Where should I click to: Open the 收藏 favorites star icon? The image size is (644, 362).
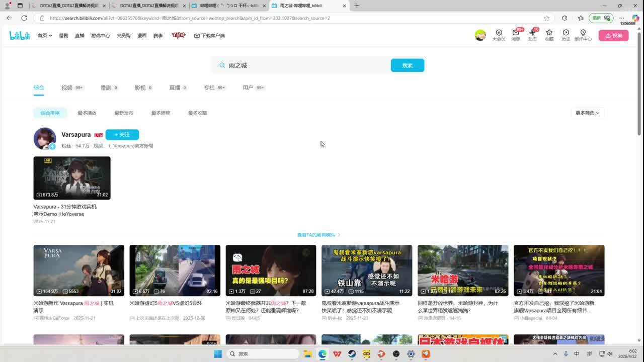[549, 33]
